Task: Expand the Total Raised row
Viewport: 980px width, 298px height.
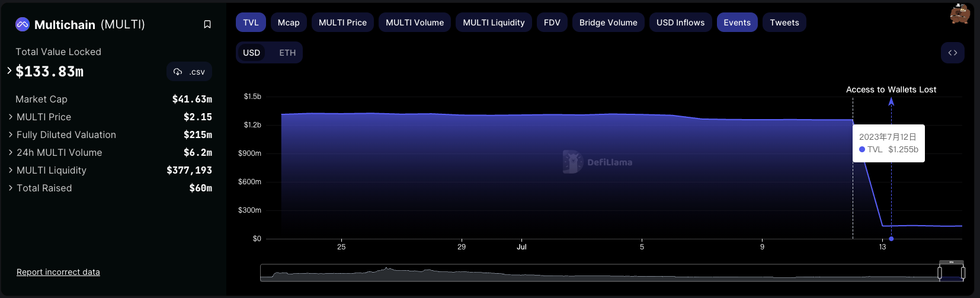Action: [11, 188]
